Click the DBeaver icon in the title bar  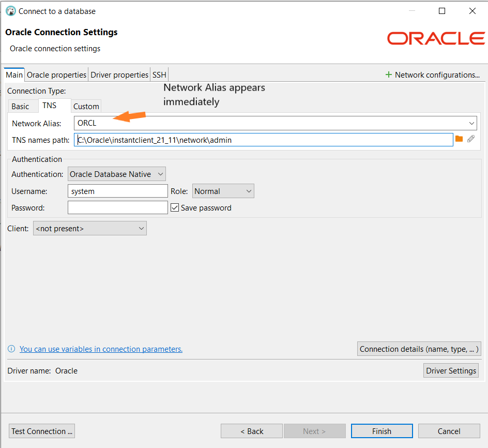(x=10, y=11)
